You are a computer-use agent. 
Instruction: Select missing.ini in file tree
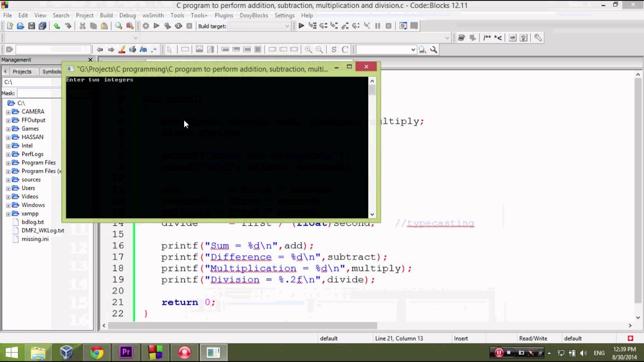35,239
